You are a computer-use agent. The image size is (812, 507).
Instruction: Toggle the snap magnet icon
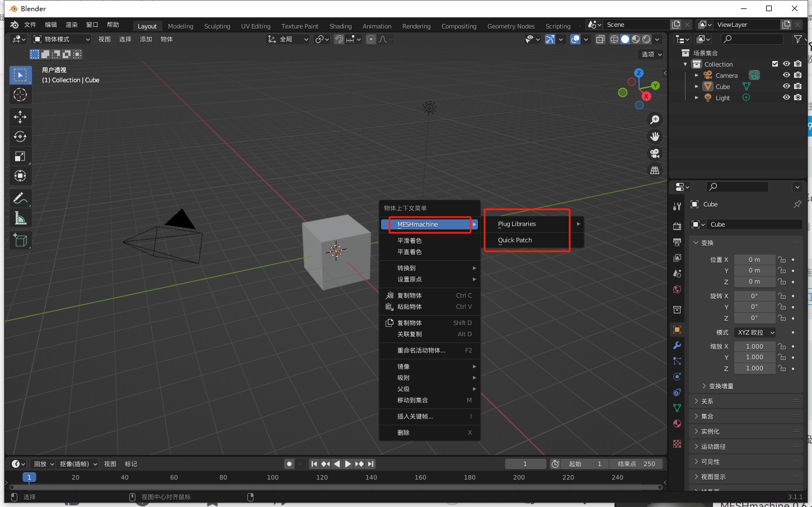[x=339, y=39]
